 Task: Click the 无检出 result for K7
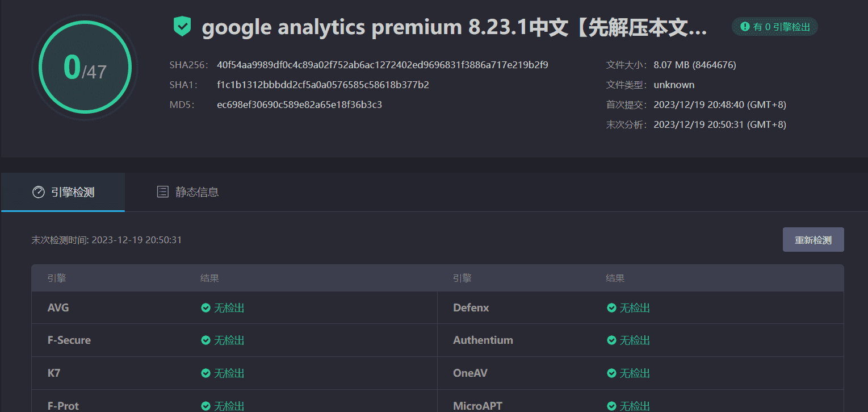[229, 373]
